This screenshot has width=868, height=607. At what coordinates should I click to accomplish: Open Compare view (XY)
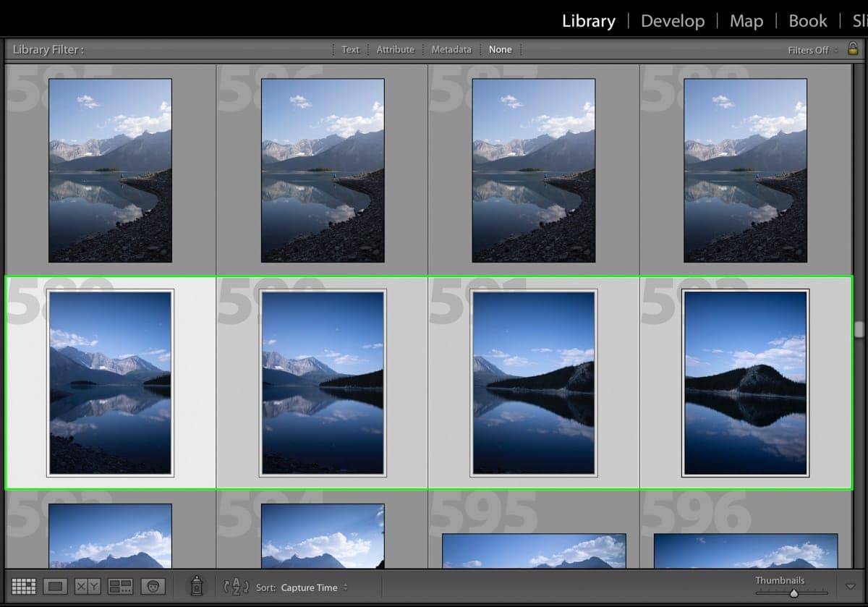[x=88, y=587]
